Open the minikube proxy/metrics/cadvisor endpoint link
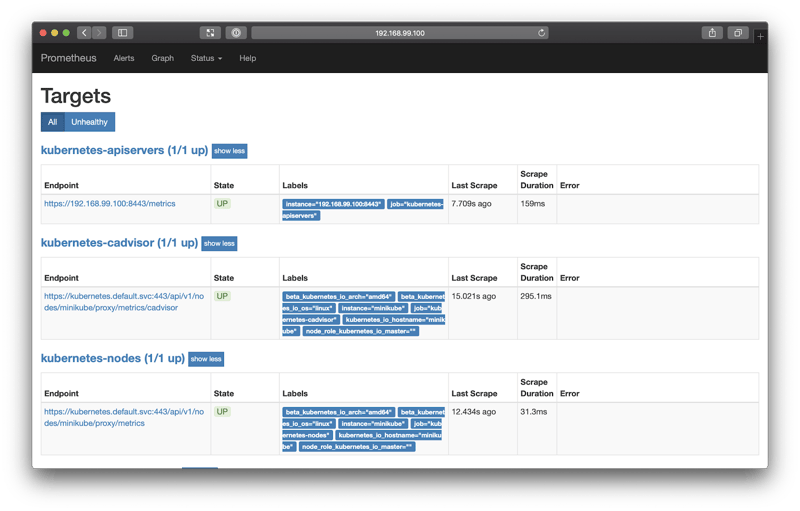The width and height of the screenshot is (800, 511). click(124, 302)
